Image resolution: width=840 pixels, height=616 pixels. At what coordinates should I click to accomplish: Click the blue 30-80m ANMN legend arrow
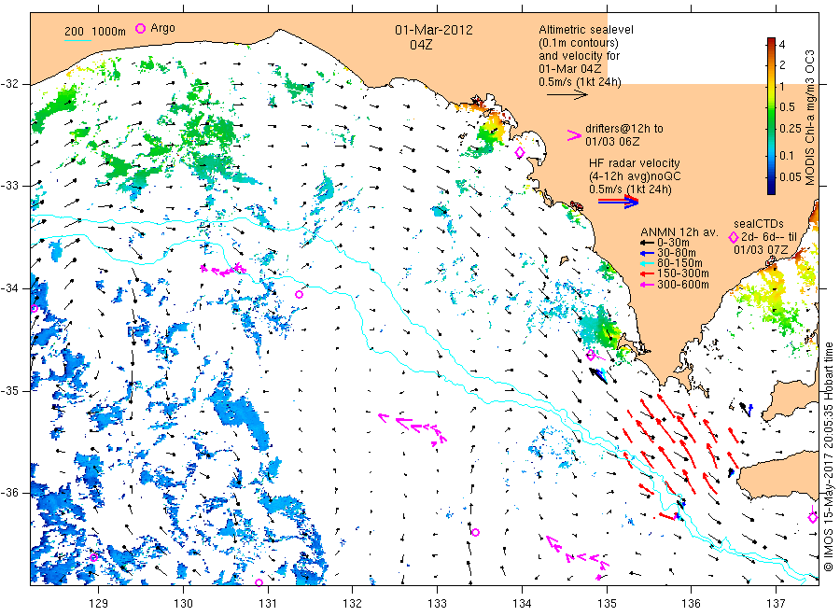(x=647, y=253)
